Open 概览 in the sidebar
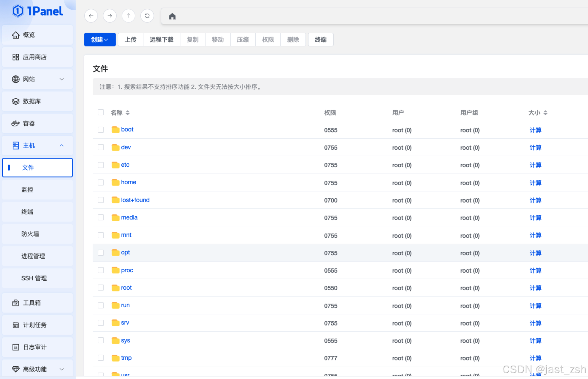The width and height of the screenshot is (588, 379). [x=37, y=35]
